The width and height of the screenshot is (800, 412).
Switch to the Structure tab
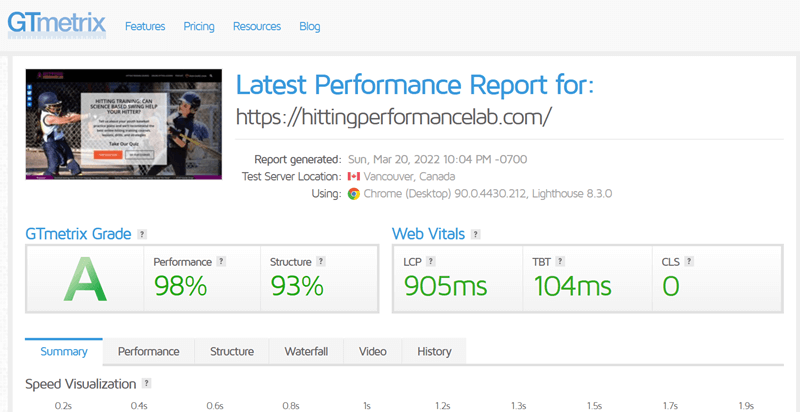(x=232, y=351)
